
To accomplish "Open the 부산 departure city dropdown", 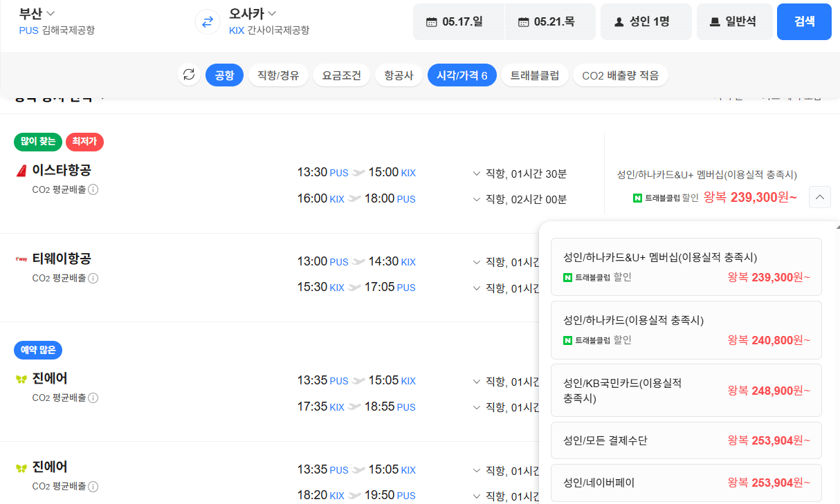I will [37, 13].
